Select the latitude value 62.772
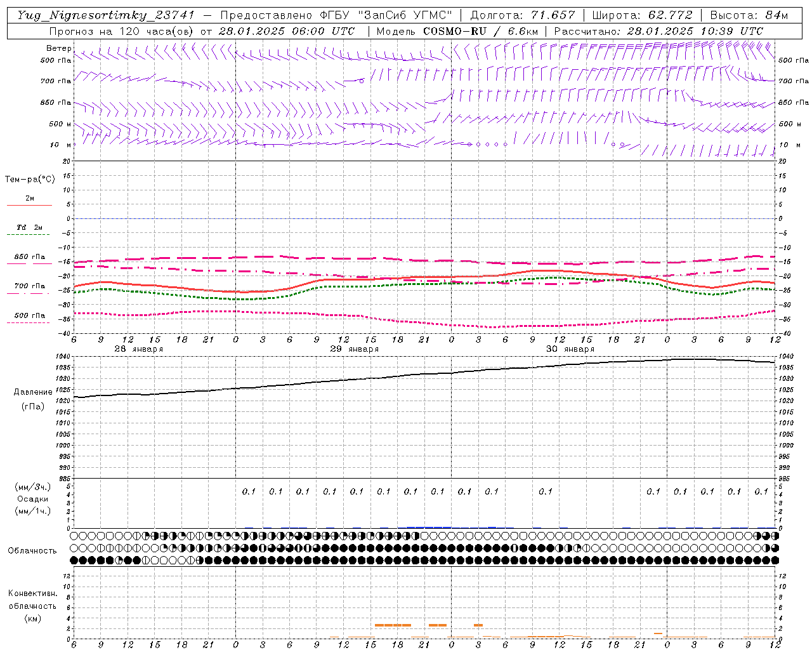 [x=670, y=15]
